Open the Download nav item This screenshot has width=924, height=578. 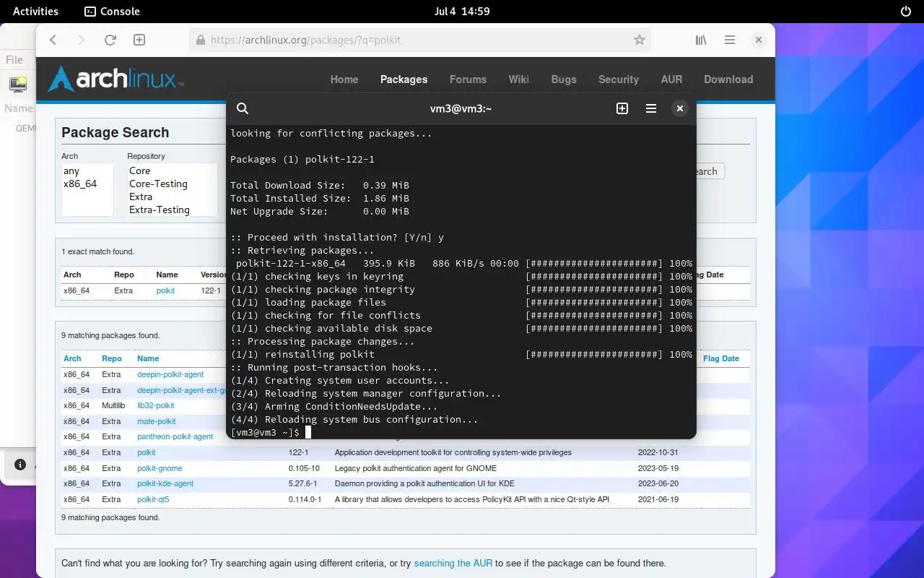(728, 79)
